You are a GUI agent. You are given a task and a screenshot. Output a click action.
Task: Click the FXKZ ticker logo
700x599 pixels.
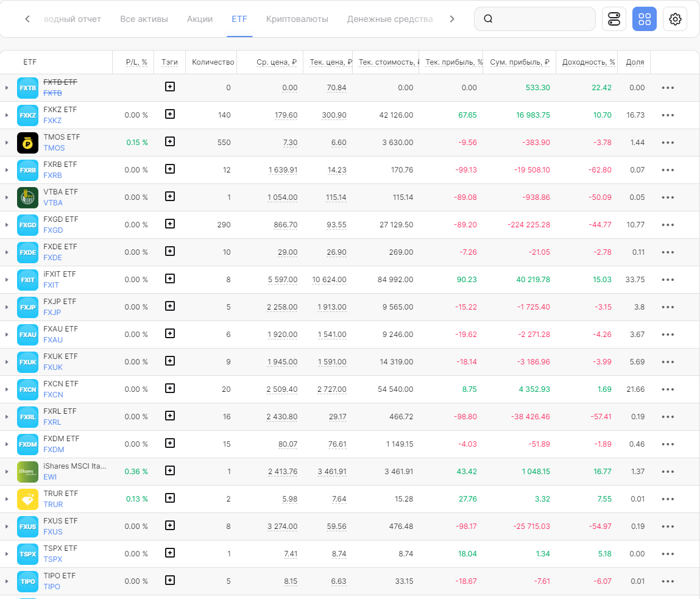(x=27, y=115)
